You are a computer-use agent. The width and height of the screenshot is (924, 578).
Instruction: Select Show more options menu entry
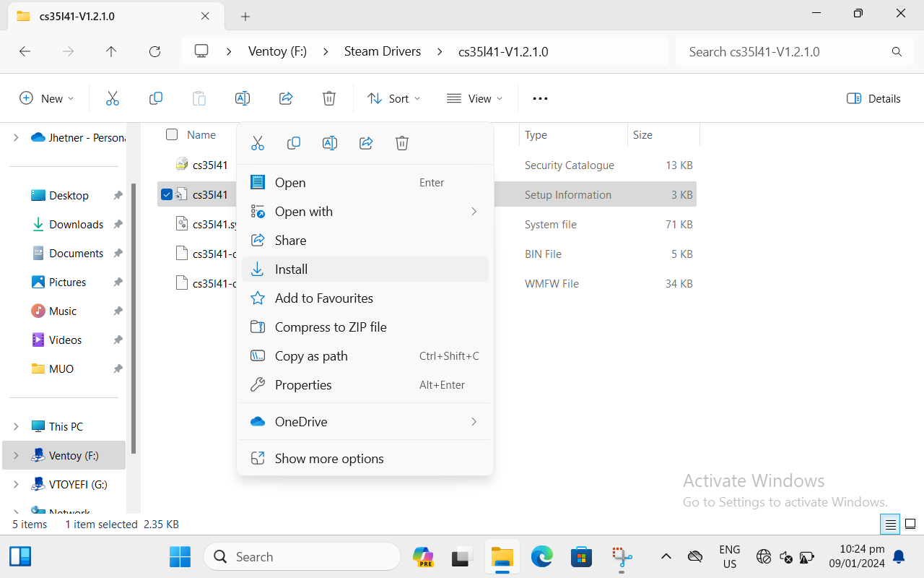[329, 459]
